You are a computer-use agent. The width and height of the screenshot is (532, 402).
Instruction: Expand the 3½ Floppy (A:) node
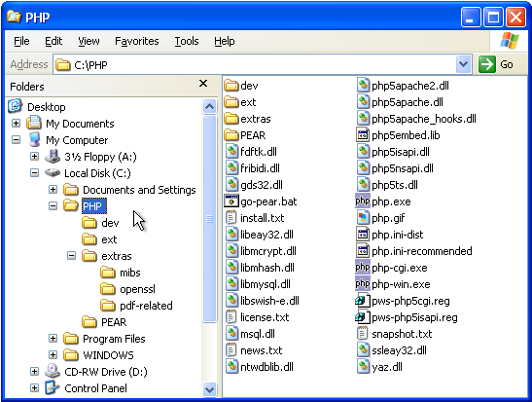point(34,156)
